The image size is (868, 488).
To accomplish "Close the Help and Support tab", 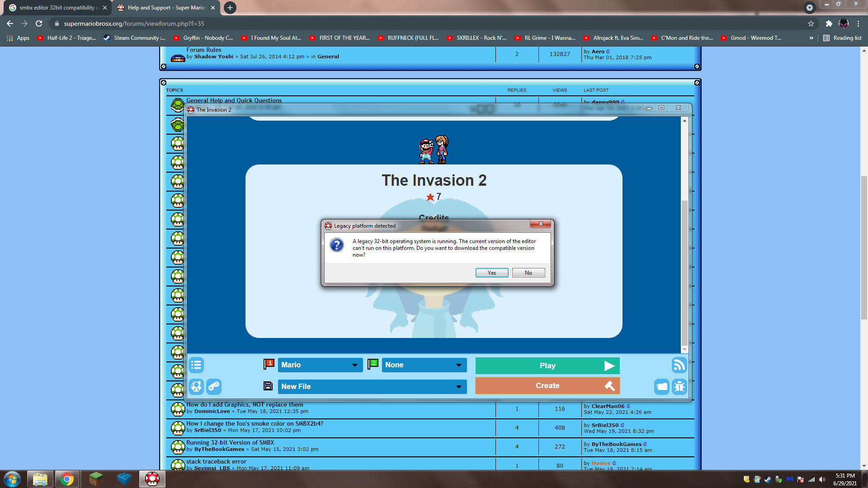I will [x=213, y=8].
